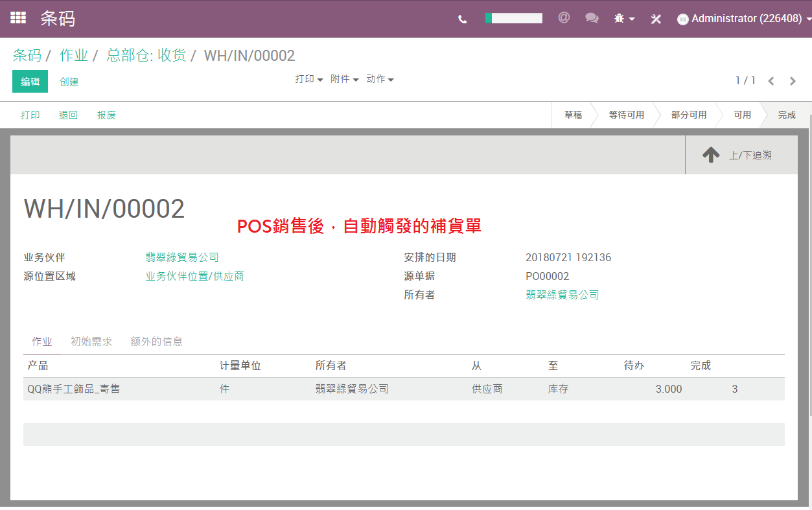The image size is (812, 510).
Task: Select the 可用 status stage
Action: [742, 115]
